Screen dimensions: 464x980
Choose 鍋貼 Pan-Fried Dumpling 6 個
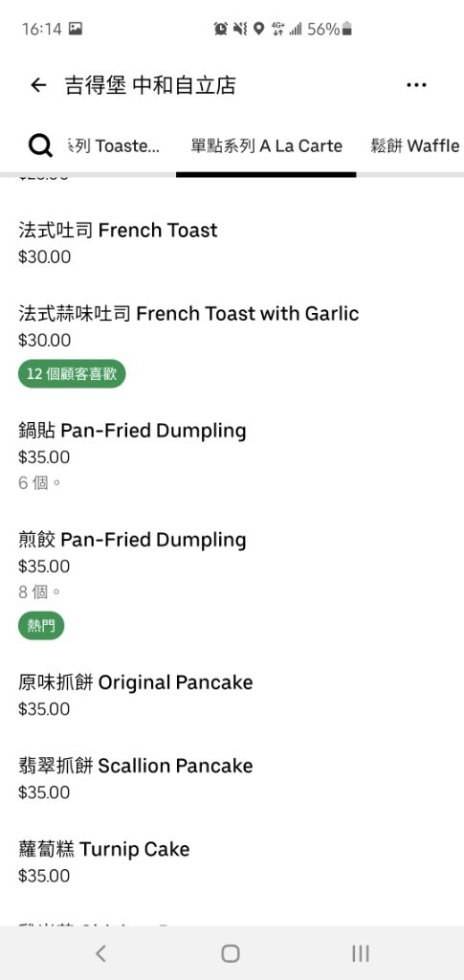(x=232, y=456)
